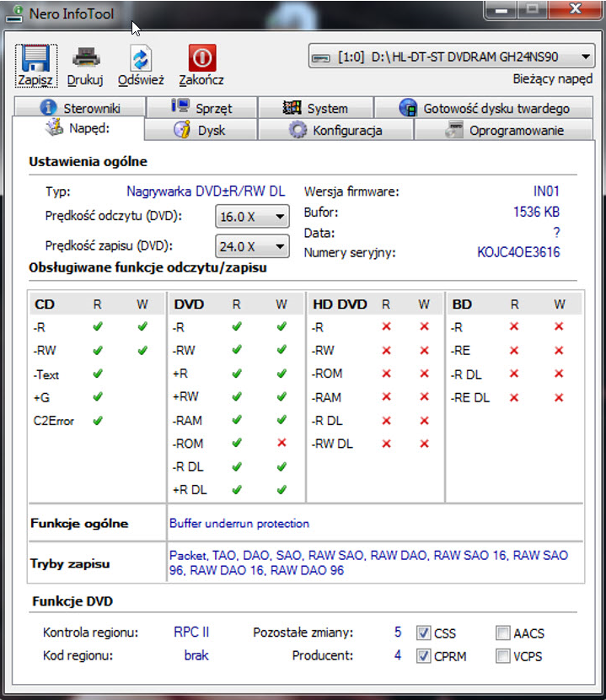This screenshot has height=700, width=606.
Task: Click the Dysk tab disc icon
Action: click(182, 130)
